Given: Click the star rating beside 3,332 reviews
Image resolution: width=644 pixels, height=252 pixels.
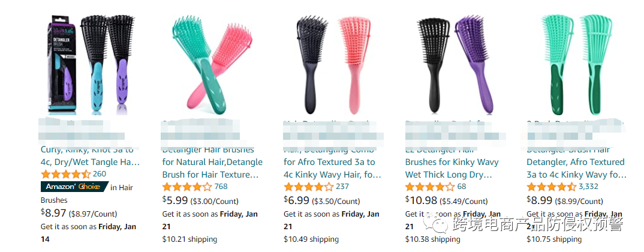Looking at the screenshot, I should (552, 187).
